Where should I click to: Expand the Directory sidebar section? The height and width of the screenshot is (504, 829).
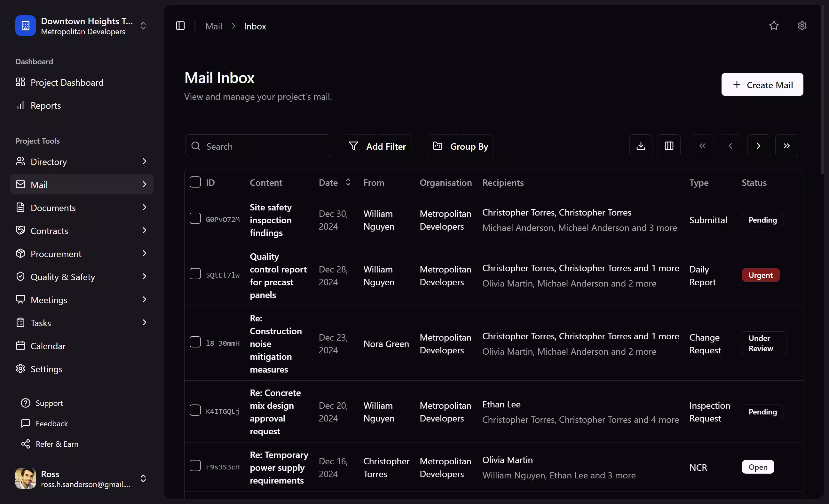coord(144,161)
